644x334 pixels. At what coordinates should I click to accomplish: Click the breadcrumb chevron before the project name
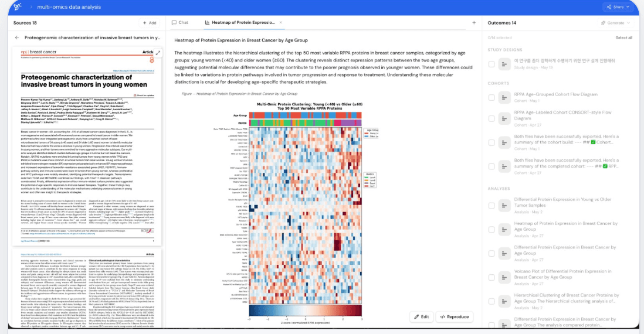click(x=31, y=7)
